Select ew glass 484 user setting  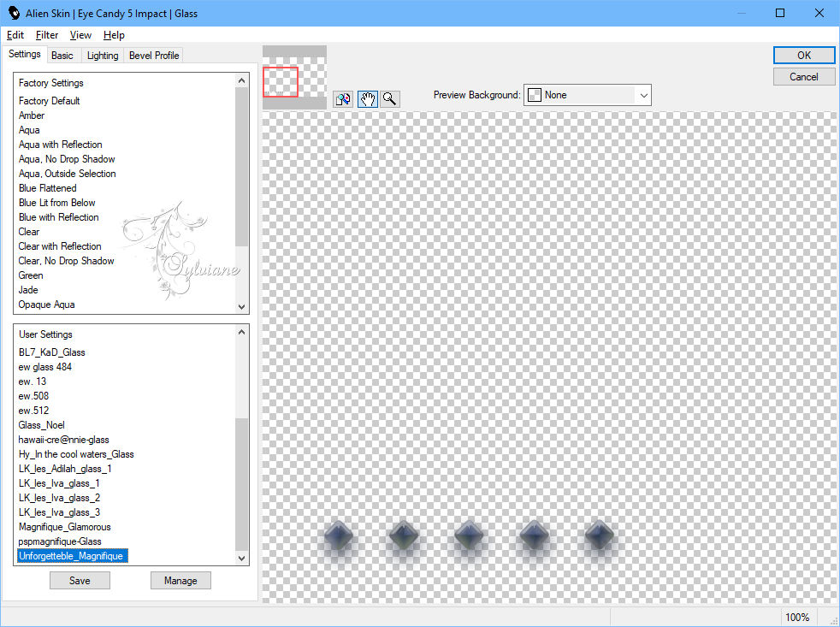tap(44, 367)
